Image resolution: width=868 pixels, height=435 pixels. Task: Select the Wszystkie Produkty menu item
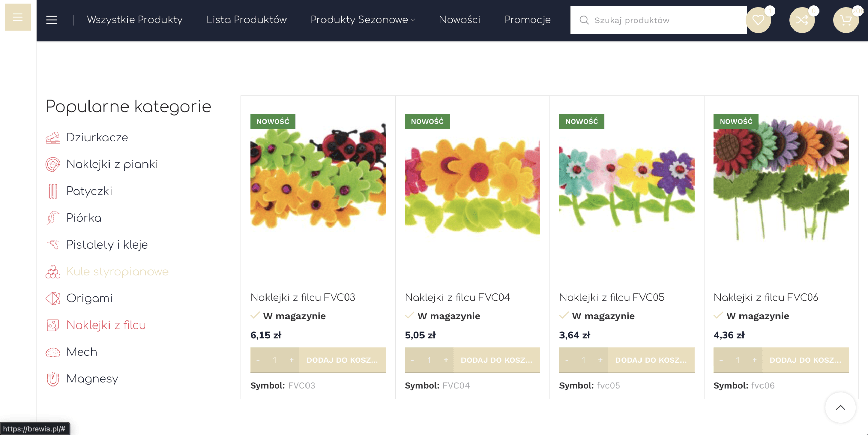coord(135,20)
